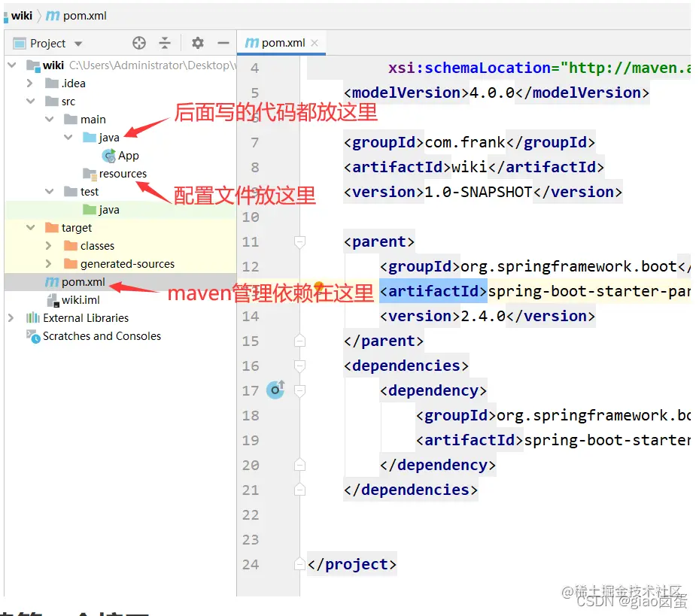Close the pom.xml editor tab
Image resolution: width=699 pixels, height=616 pixels.
click(x=315, y=43)
